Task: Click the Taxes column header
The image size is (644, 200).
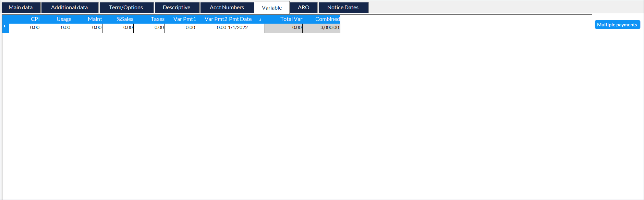Action: pos(149,19)
